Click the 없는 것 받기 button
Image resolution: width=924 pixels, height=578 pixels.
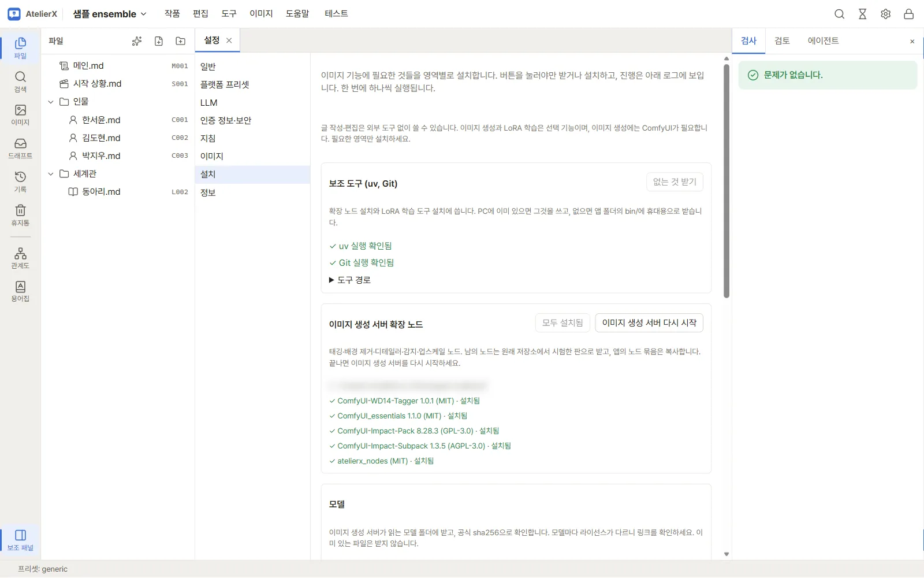click(675, 181)
